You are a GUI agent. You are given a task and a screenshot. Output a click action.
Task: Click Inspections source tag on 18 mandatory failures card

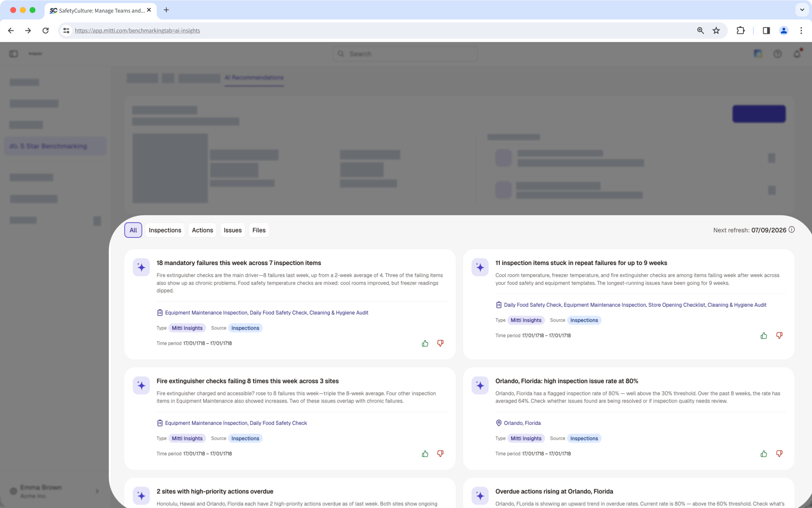point(245,328)
